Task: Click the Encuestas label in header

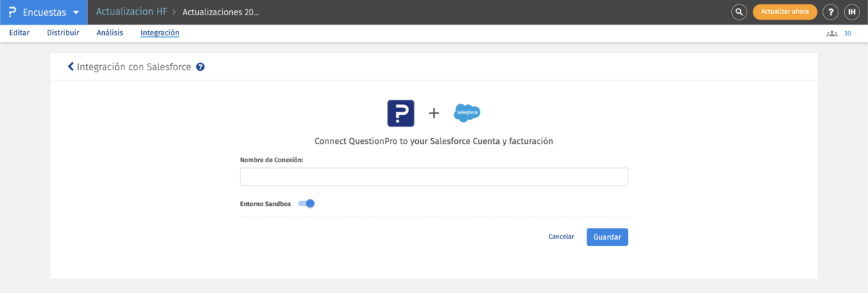Action: pos(44,13)
